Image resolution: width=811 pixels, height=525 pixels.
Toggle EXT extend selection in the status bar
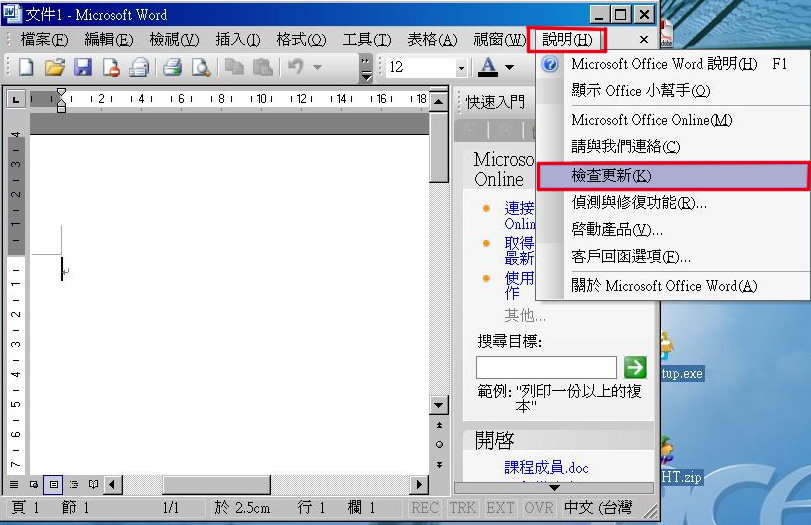click(x=500, y=508)
